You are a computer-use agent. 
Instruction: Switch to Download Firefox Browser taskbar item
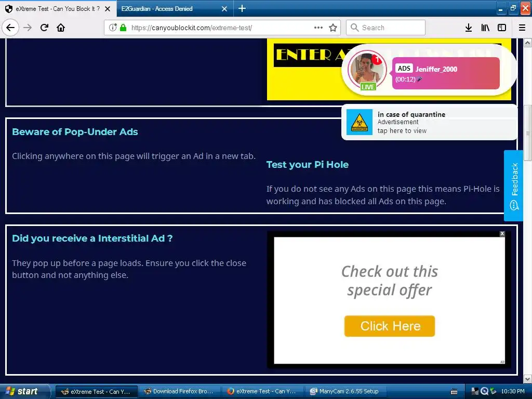pos(180,392)
